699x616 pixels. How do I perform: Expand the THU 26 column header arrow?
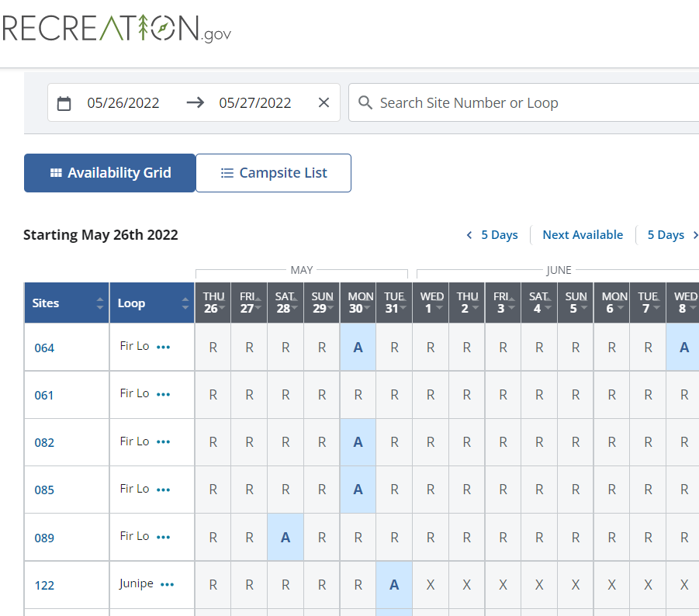(x=222, y=309)
